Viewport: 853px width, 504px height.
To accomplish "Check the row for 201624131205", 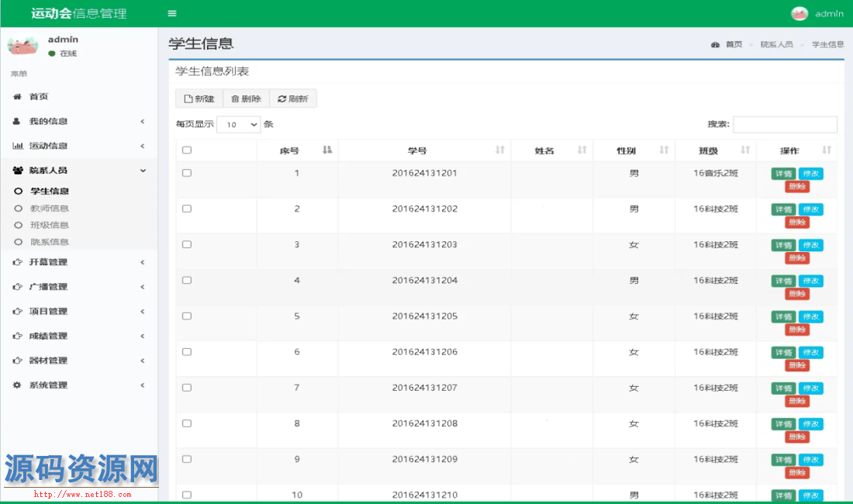I will coord(187,316).
